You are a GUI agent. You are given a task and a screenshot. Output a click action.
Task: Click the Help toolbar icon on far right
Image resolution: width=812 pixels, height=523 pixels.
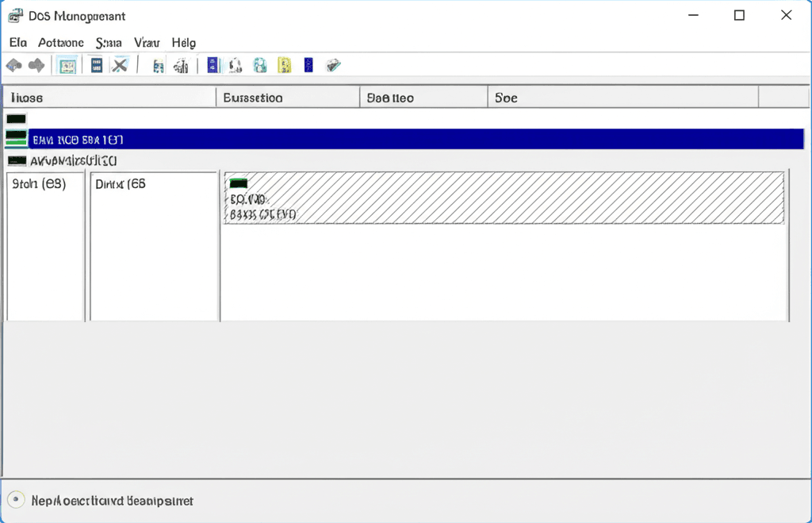pos(333,64)
